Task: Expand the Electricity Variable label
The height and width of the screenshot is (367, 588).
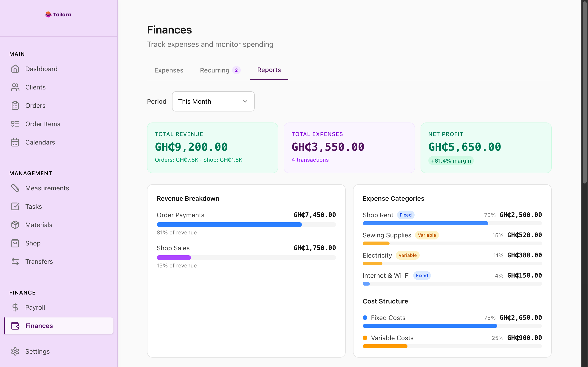Action: pyautogui.click(x=407, y=255)
